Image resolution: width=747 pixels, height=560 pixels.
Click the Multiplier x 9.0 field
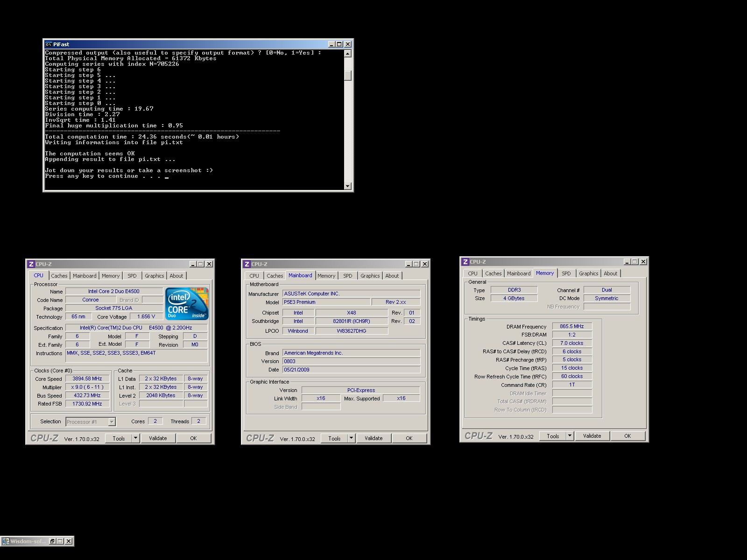(x=87, y=387)
